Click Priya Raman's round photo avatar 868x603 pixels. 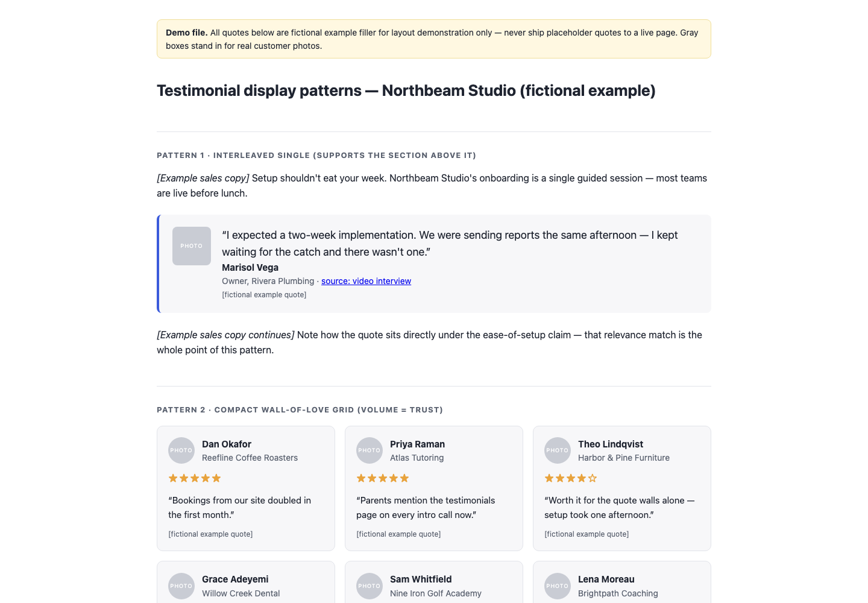[370, 450]
